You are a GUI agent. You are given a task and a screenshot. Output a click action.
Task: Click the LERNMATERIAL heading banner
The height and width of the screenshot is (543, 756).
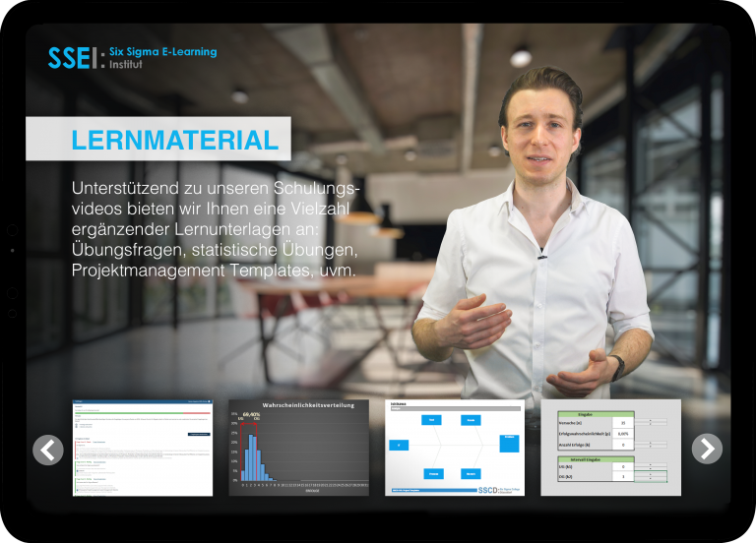[x=158, y=139]
